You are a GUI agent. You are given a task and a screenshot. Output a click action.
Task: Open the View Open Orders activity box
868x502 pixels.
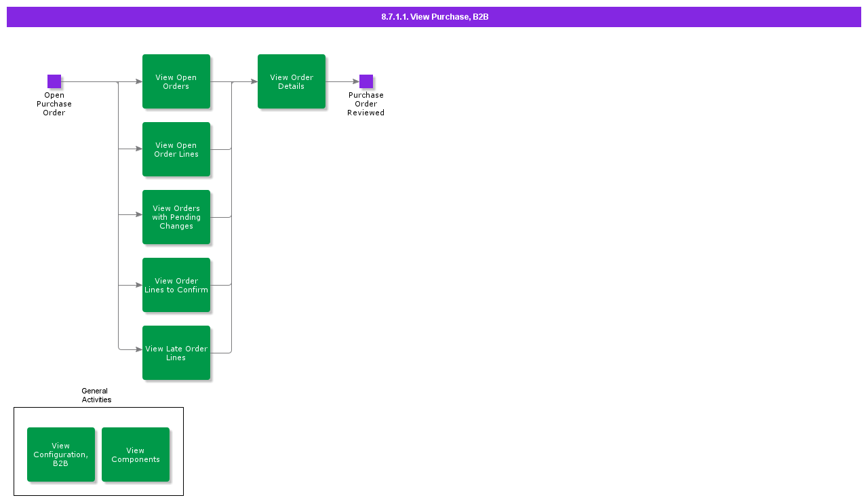pos(176,81)
